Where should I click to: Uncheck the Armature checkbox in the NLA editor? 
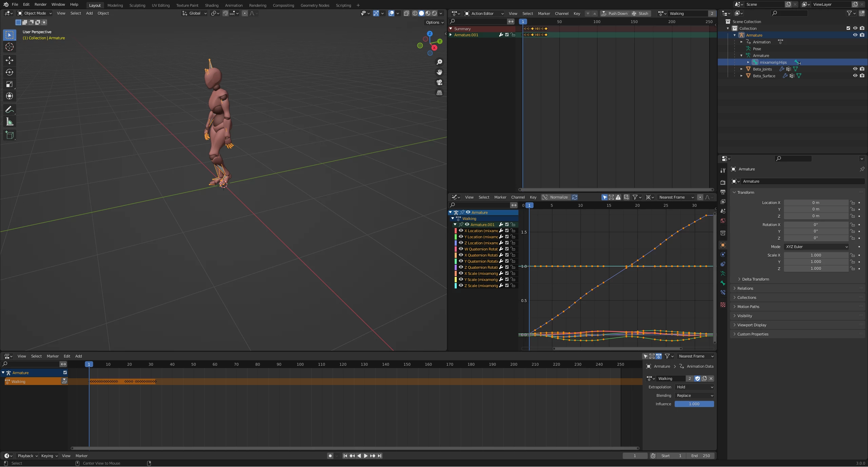pyautogui.click(x=65, y=372)
